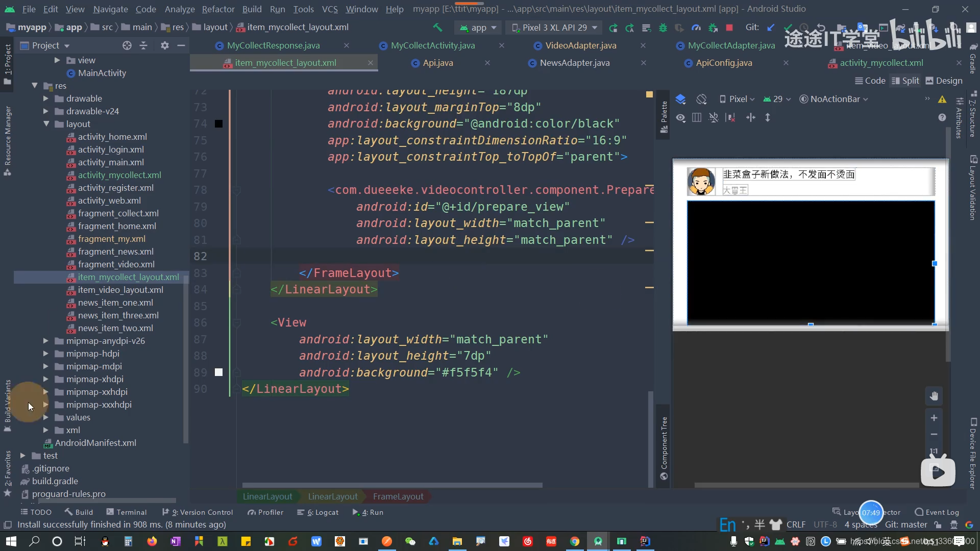Toggle the Build Variants tool window
Image resolution: width=980 pixels, height=551 pixels.
pos(8,405)
